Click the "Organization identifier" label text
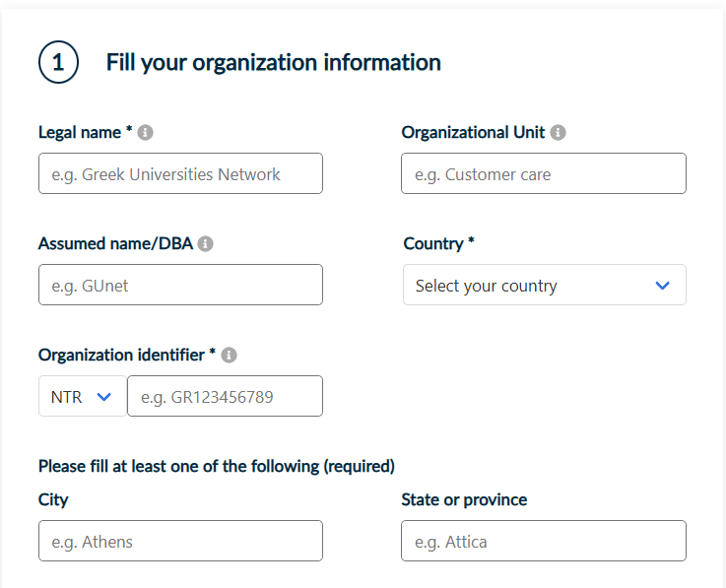 (x=121, y=355)
